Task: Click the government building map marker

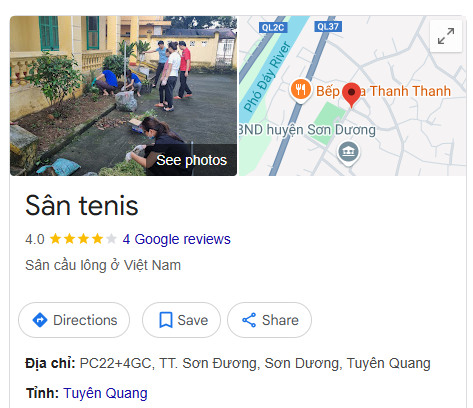Action: coord(348,153)
